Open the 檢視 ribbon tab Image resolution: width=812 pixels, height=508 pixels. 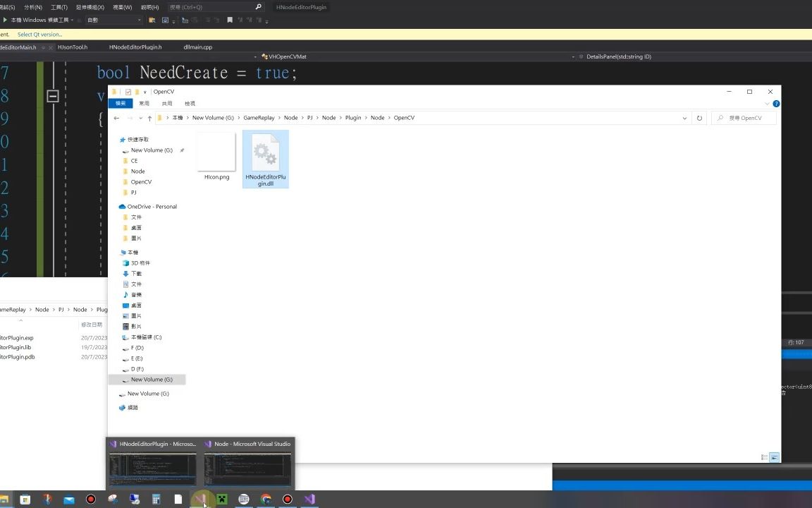pos(190,103)
